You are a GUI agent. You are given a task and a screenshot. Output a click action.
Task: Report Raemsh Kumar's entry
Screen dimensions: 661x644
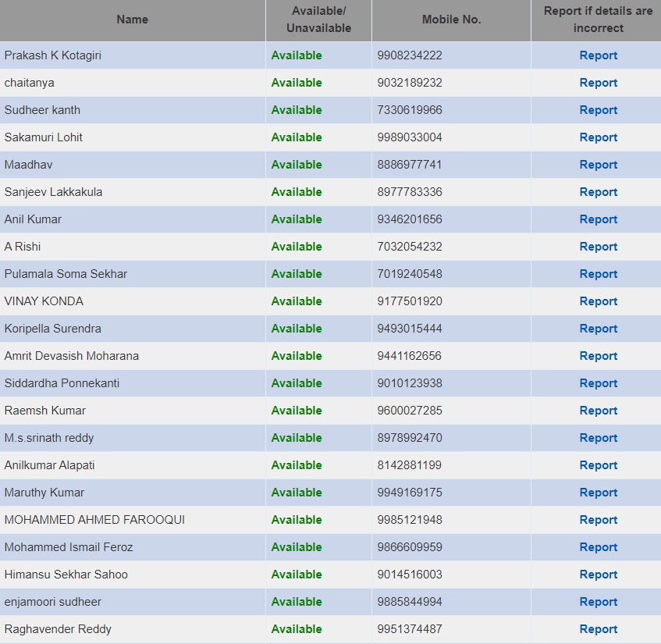[x=599, y=411]
